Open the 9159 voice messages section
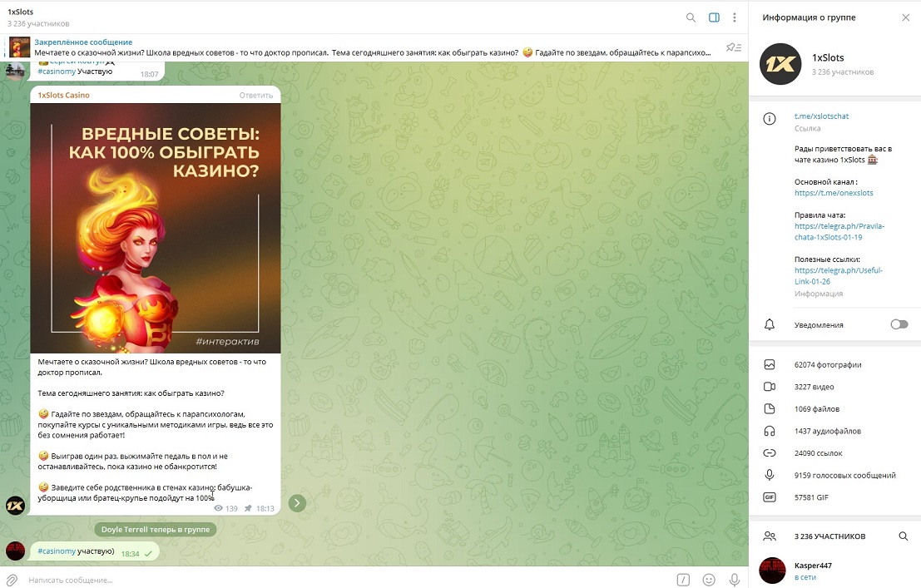Viewport: 921px width, 588px height. coord(844,476)
